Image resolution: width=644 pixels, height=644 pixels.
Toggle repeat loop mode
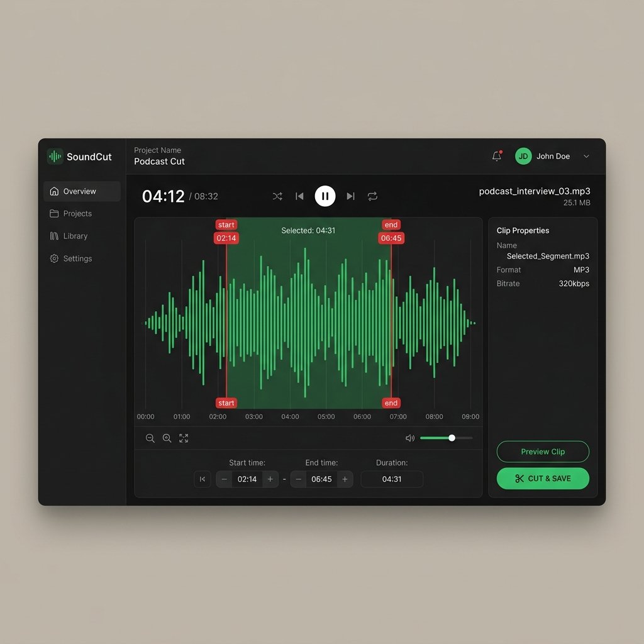pos(372,196)
